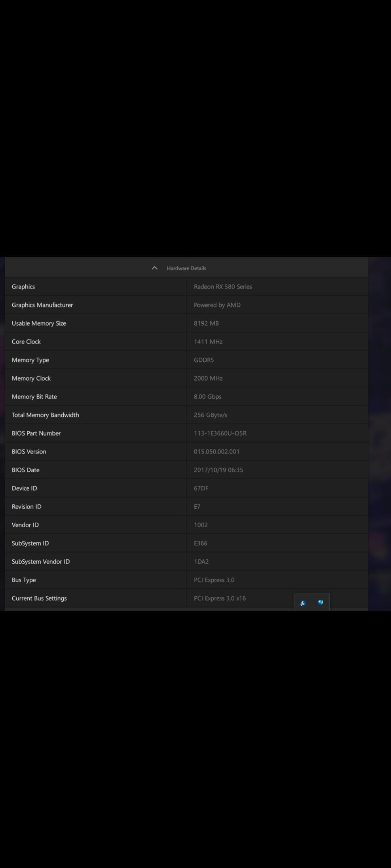Screen dimensions: 391x868
Task: Click the 8192 MB memory size value
Action: 206,323
